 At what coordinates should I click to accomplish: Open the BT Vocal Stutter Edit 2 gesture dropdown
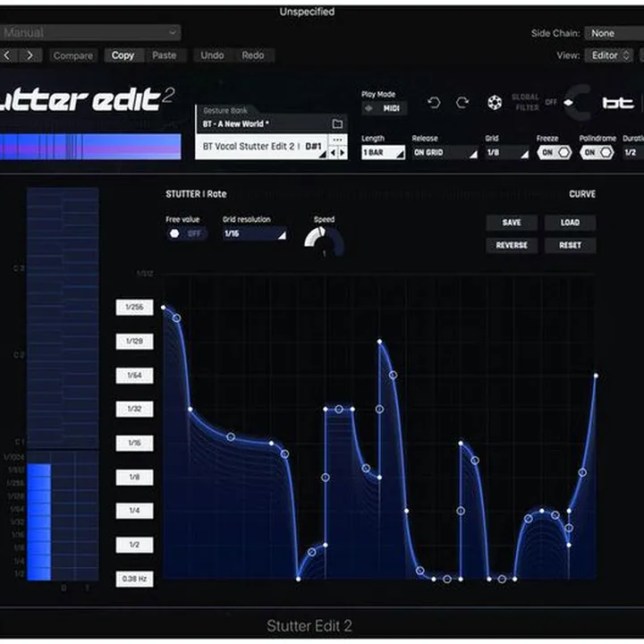pos(261,147)
